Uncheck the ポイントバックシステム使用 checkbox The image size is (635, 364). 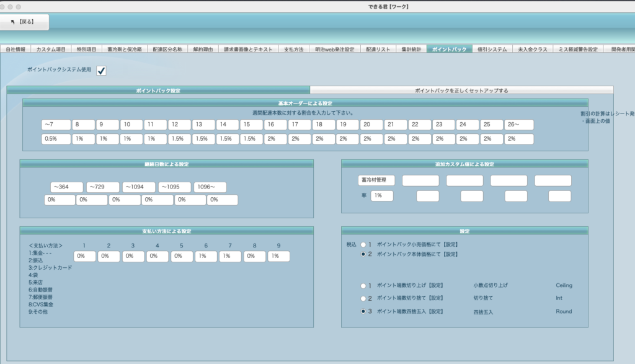click(x=101, y=71)
